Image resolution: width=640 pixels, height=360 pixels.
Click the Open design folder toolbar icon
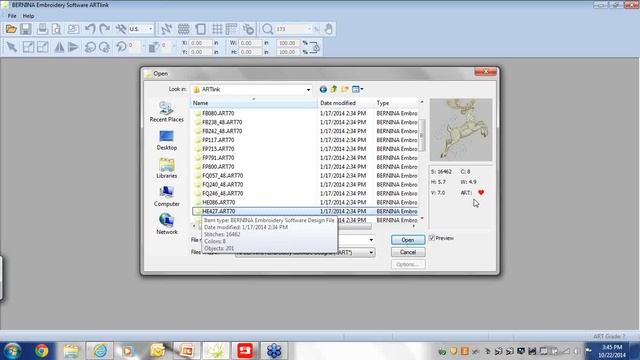point(11,29)
